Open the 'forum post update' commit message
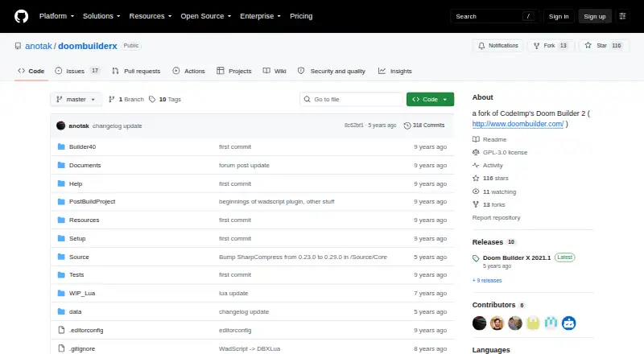The width and height of the screenshot is (644, 354). pyautogui.click(x=244, y=166)
